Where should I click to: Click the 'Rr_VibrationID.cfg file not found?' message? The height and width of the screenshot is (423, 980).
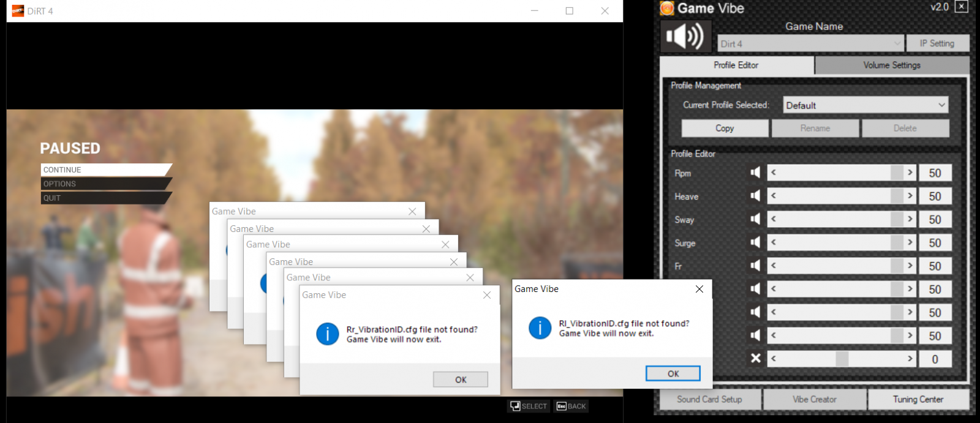[412, 329]
